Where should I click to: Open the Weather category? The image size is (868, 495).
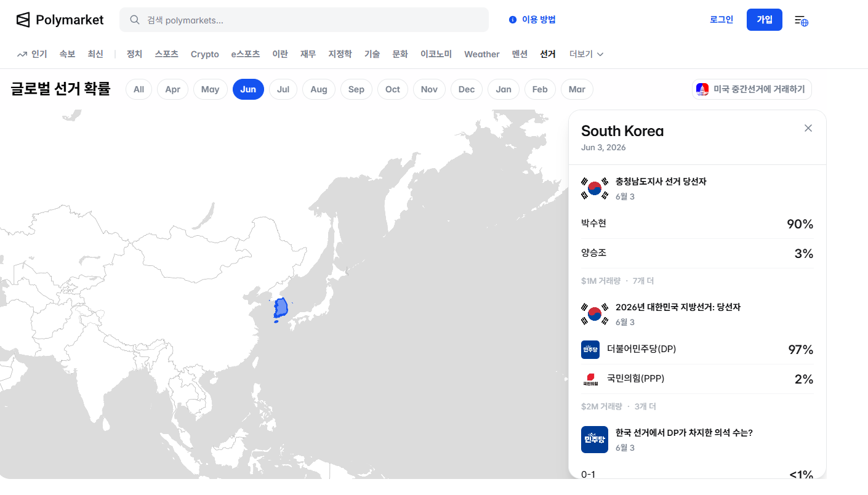(x=482, y=54)
